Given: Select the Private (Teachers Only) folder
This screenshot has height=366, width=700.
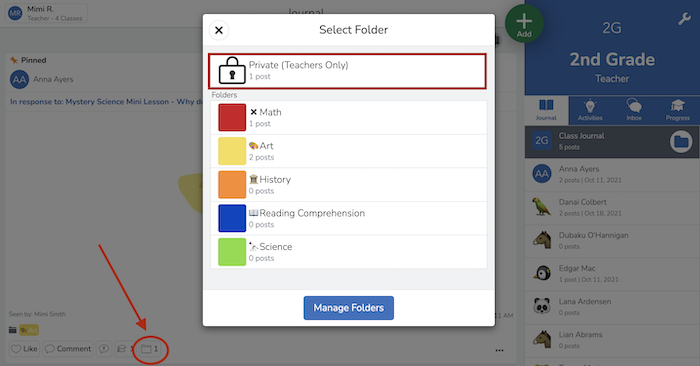Looking at the screenshot, I should coord(347,71).
